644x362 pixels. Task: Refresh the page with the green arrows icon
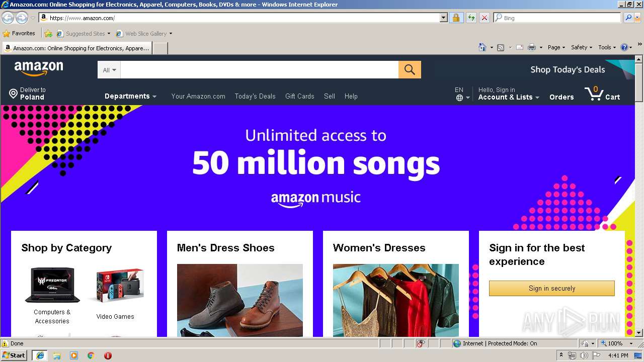click(x=471, y=18)
